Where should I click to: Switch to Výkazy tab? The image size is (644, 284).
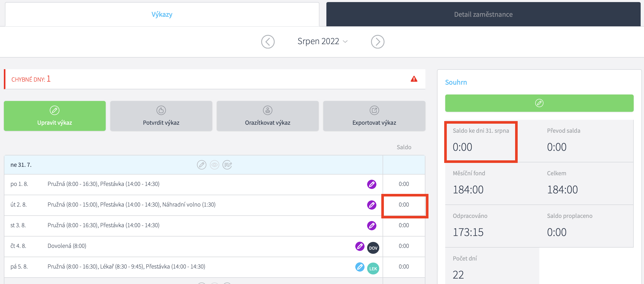pos(162,14)
